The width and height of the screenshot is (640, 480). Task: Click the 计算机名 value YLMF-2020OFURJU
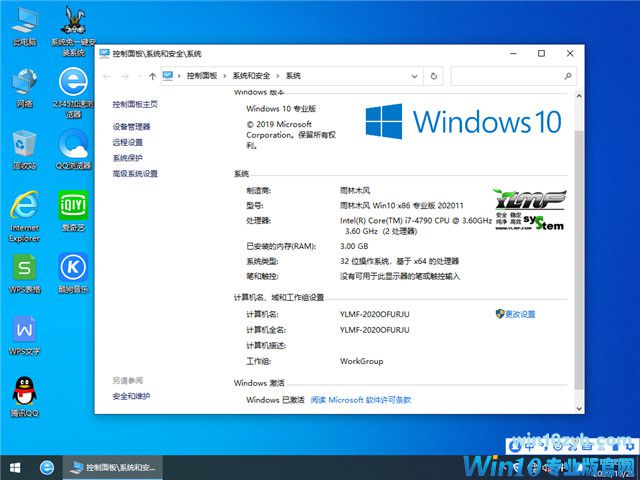click(x=375, y=314)
